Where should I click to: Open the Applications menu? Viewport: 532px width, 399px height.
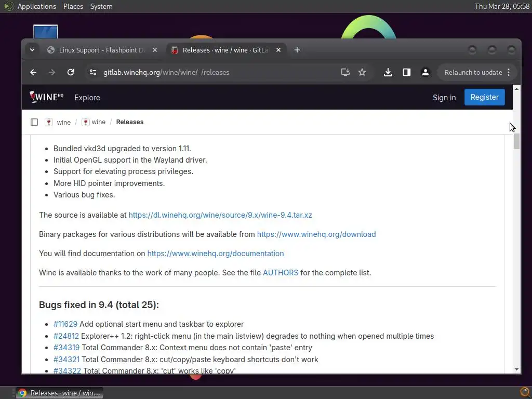click(x=37, y=6)
